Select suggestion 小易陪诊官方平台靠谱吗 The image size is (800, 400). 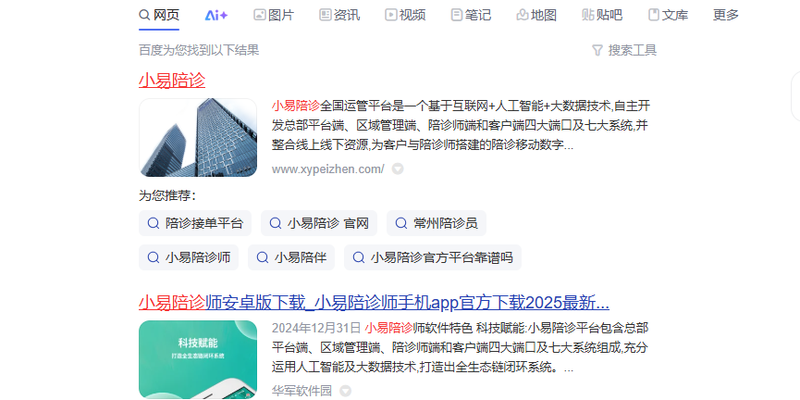pos(433,257)
